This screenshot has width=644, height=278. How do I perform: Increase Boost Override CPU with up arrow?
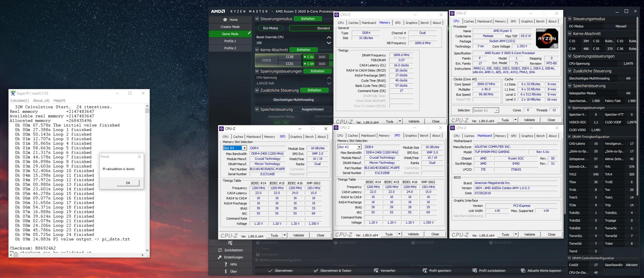tap(329, 37)
